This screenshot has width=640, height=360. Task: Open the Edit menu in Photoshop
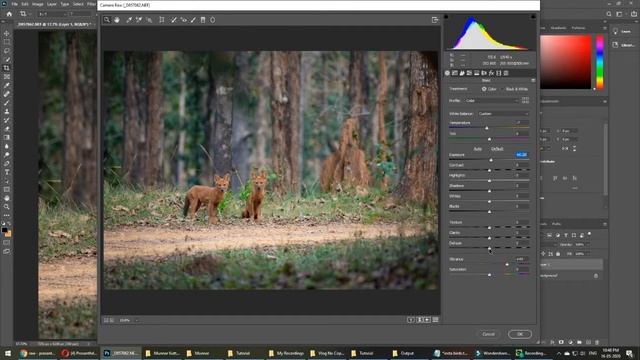point(25,4)
